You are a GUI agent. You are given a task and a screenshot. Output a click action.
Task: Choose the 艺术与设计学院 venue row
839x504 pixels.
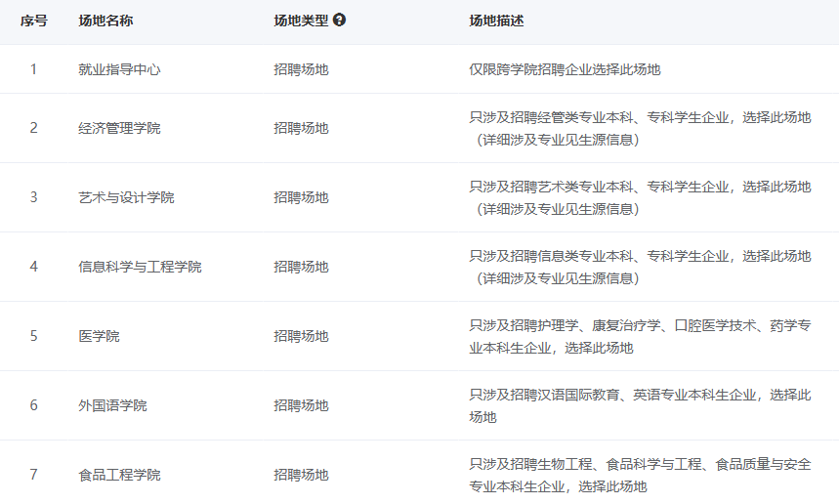coord(126,197)
